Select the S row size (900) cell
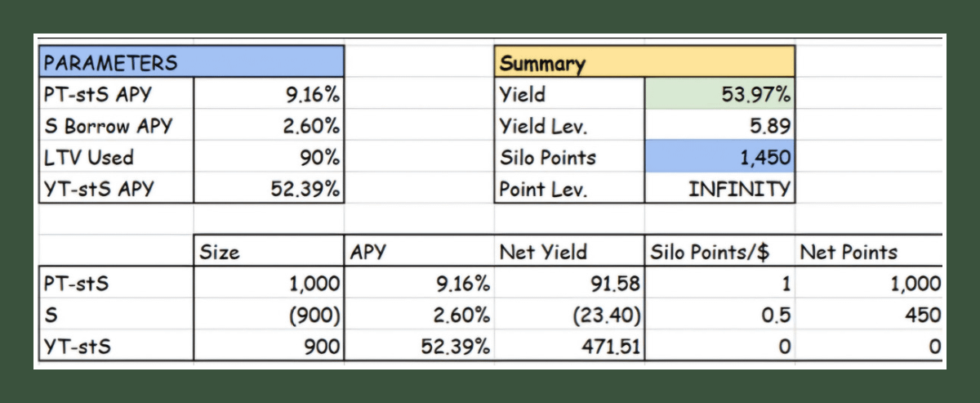This screenshot has width=980, height=403. coord(268,316)
